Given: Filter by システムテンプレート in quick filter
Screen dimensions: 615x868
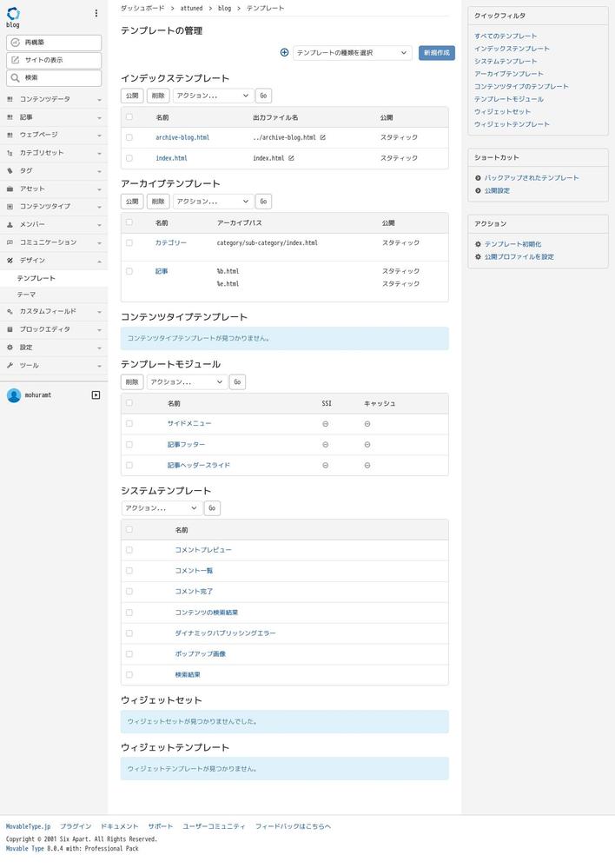Looking at the screenshot, I should [506, 62].
